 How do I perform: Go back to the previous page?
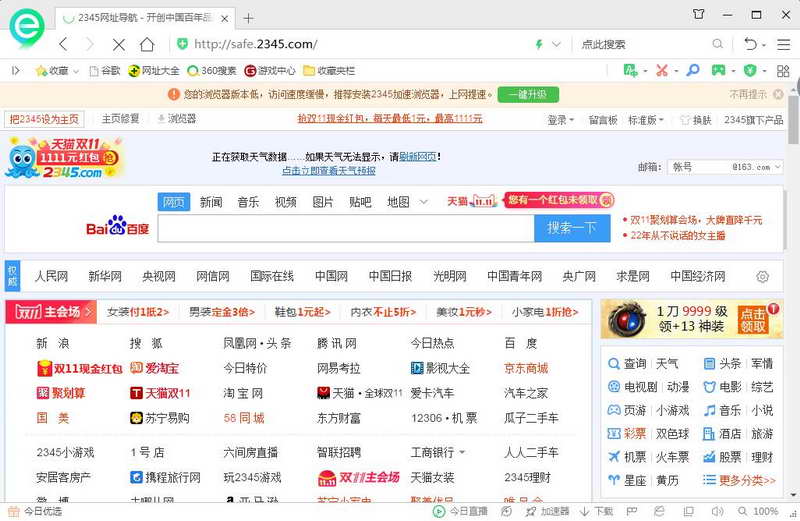[63, 44]
